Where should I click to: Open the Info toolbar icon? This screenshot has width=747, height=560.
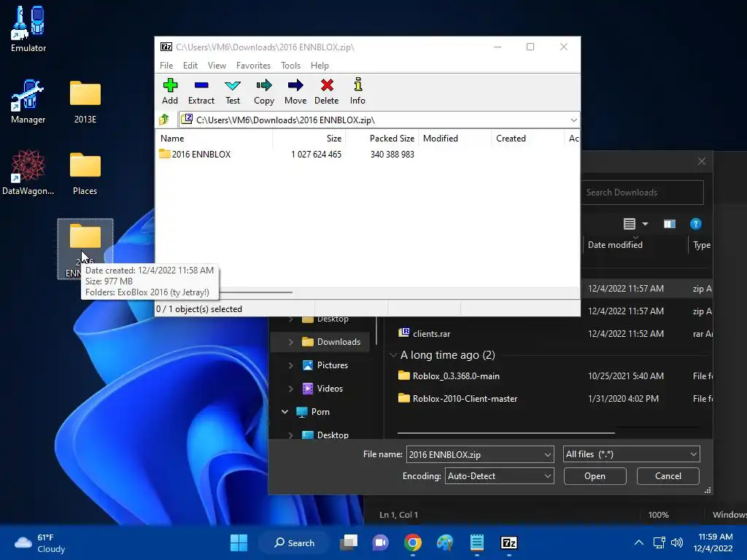point(357,91)
